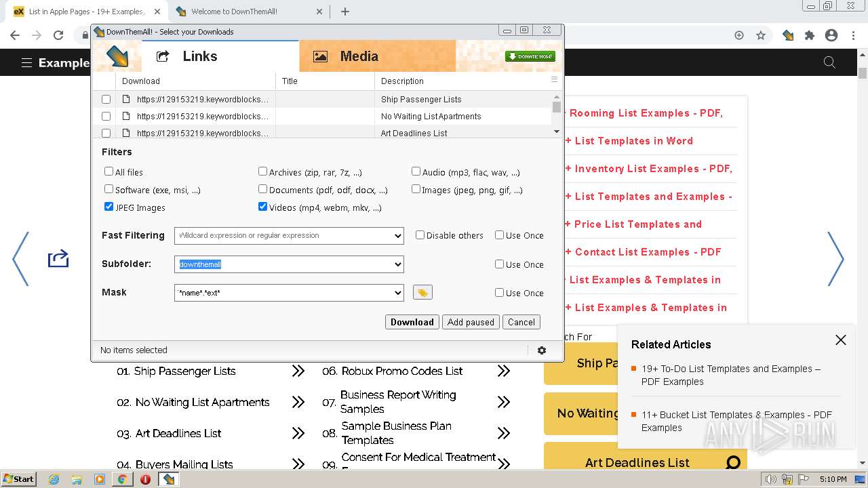This screenshot has height=488, width=868.
Task: Click the DownThemAll arrow logo icon
Action: coord(118,56)
